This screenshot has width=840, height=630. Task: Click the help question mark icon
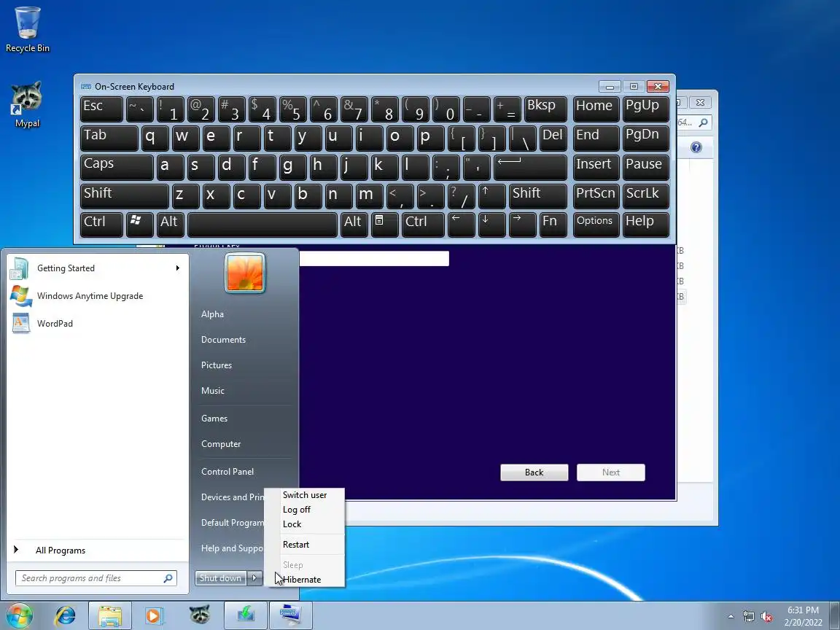(696, 147)
